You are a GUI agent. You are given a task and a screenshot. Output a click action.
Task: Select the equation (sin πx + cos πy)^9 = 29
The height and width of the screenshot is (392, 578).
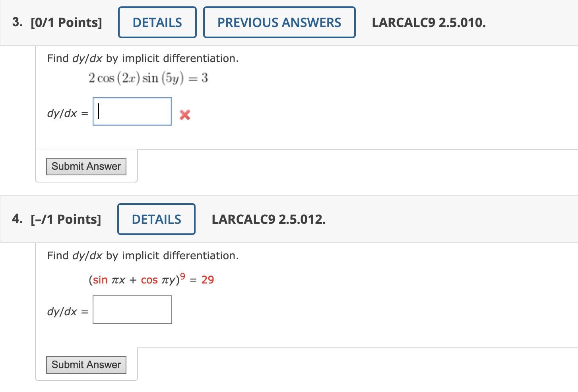point(151,279)
